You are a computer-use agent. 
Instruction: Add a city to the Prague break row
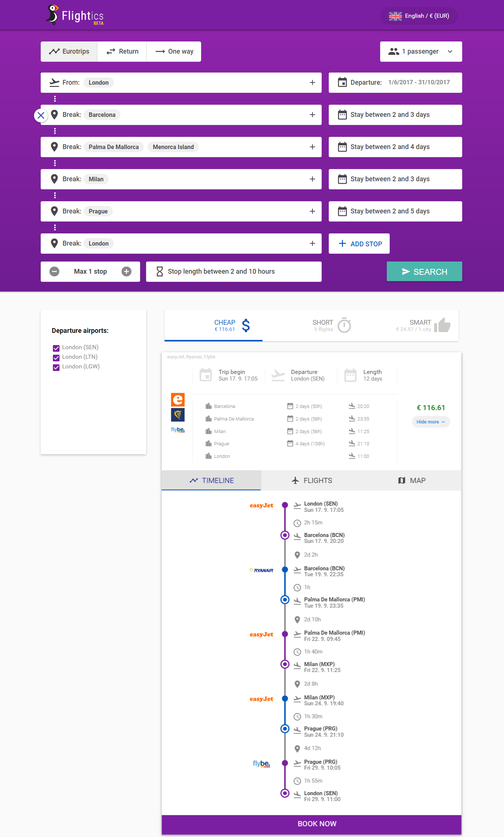[x=312, y=211]
